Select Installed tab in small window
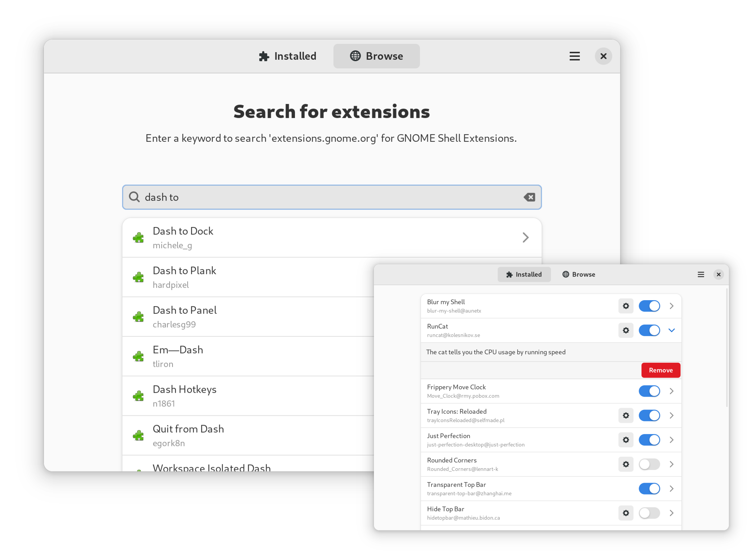This screenshot has width=756, height=560. point(524,275)
